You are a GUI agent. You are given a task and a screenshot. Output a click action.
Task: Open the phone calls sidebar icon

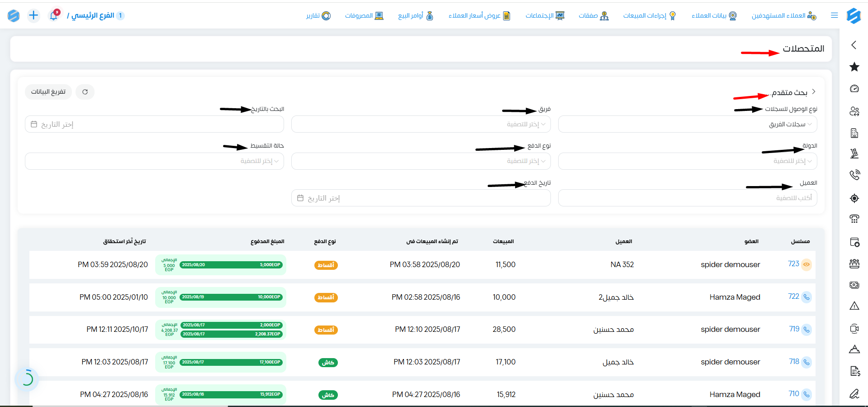(x=854, y=175)
